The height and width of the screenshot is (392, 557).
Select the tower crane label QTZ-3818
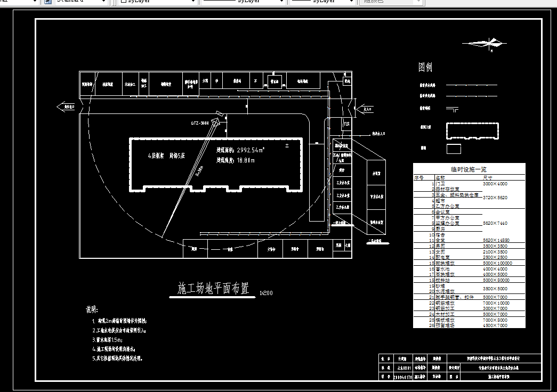point(200,123)
